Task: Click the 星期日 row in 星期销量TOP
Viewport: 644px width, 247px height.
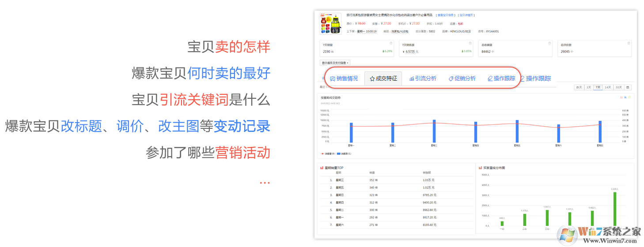Action: [x=396, y=195]
